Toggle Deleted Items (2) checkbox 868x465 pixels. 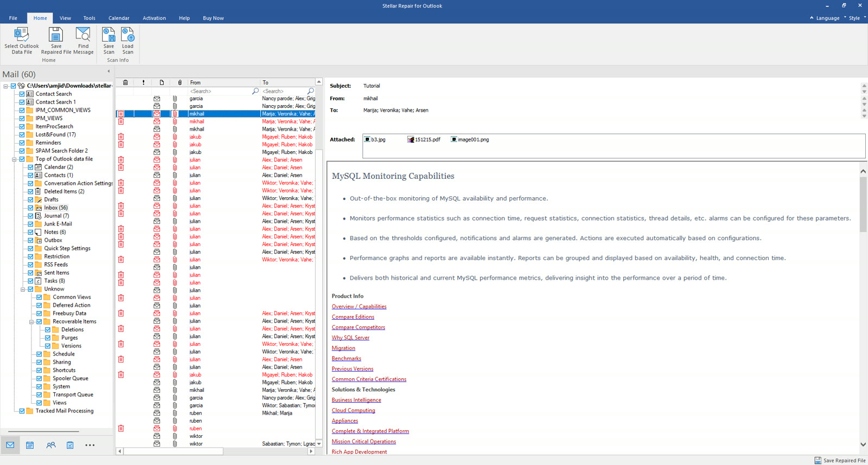point(31,191)
